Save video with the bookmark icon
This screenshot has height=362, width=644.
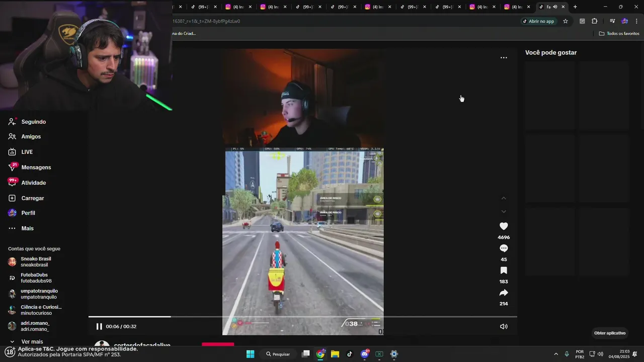click(504, 270)
